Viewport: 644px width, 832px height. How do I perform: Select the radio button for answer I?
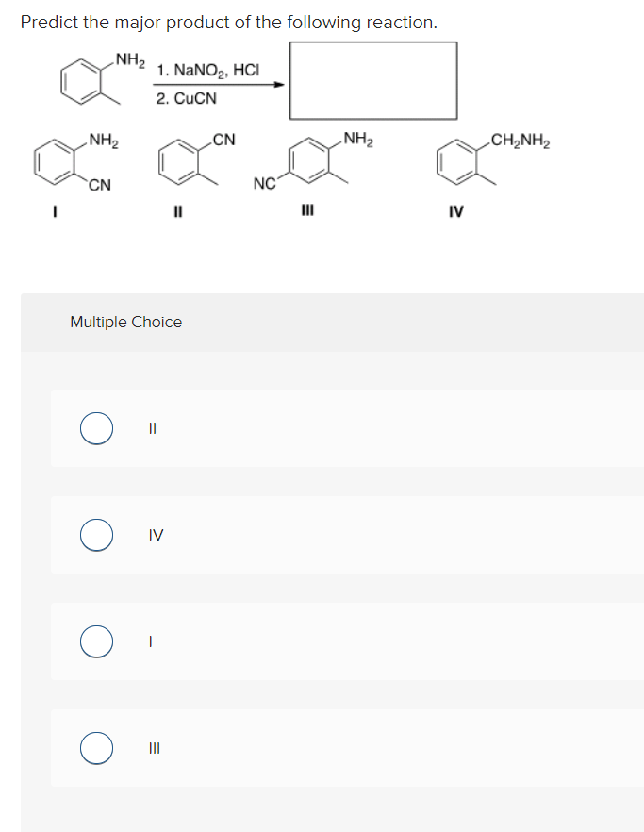point(95,641)
